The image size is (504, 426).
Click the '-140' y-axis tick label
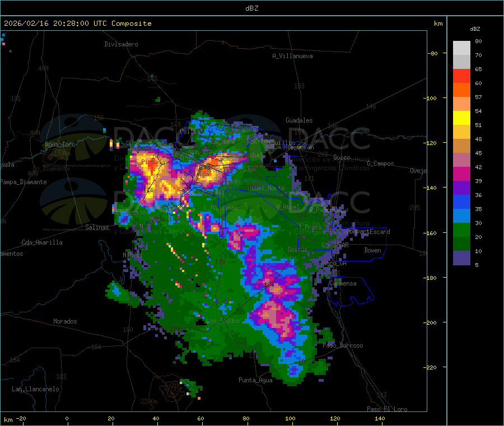click(x=430, y=188)
